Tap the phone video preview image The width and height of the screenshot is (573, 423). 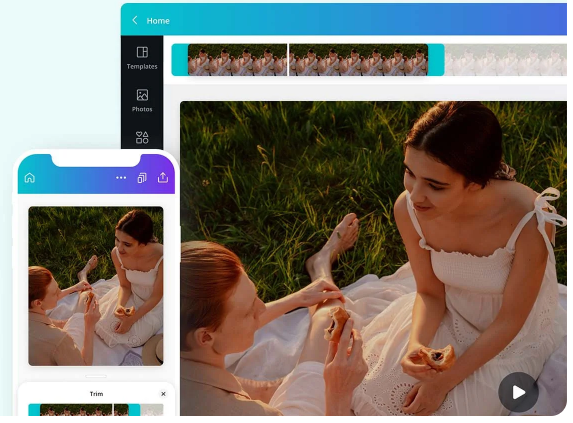[96, 286]
